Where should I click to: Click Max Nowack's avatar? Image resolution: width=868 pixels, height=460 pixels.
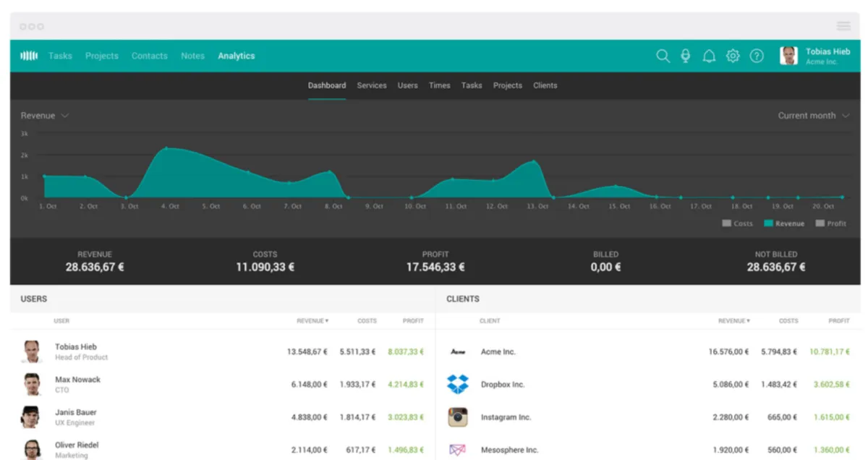click(31, 384)
